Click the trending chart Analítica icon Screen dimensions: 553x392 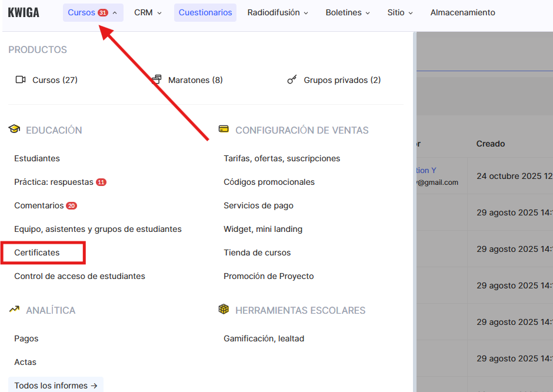[x=14, y=310]
